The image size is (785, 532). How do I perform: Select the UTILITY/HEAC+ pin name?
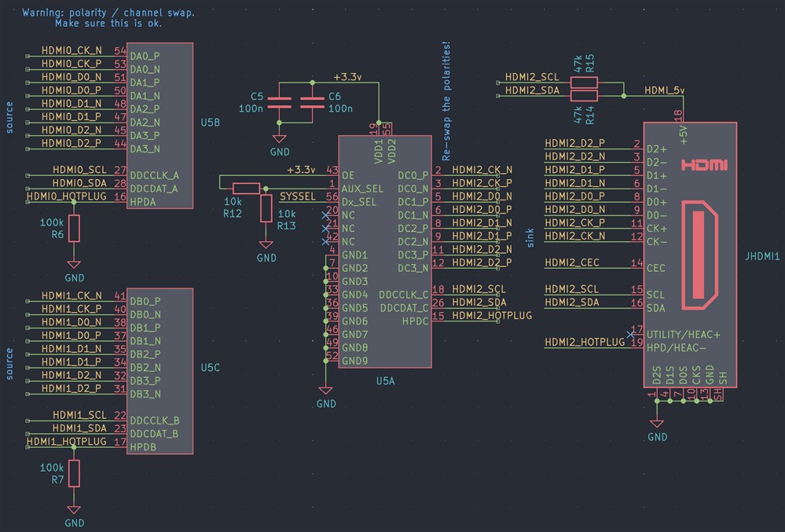(x=684, y=334)
